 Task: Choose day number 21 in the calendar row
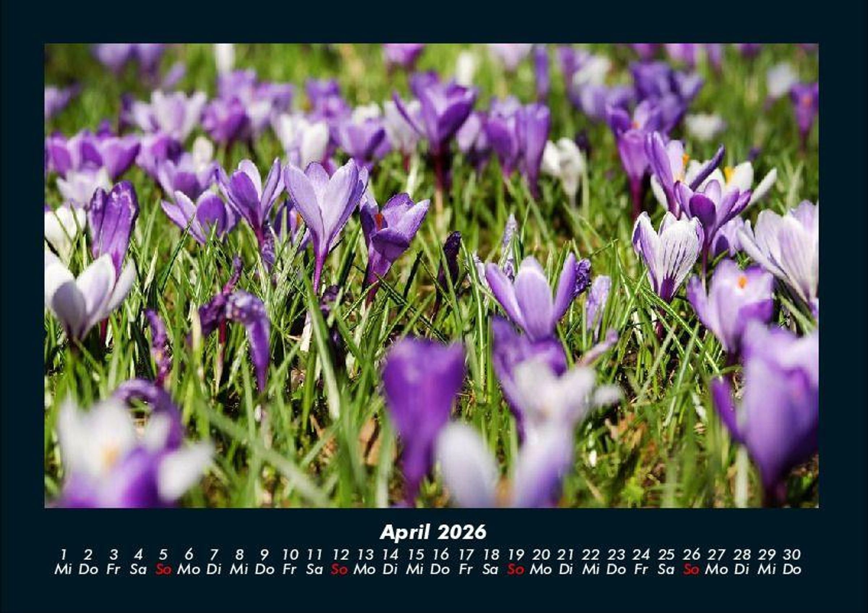(566, 554)
